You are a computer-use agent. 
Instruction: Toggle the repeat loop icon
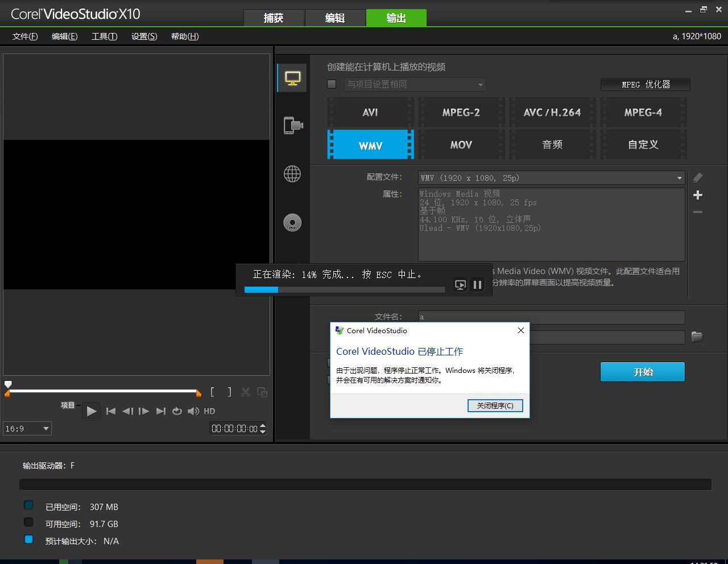click(x=177, y=411)
